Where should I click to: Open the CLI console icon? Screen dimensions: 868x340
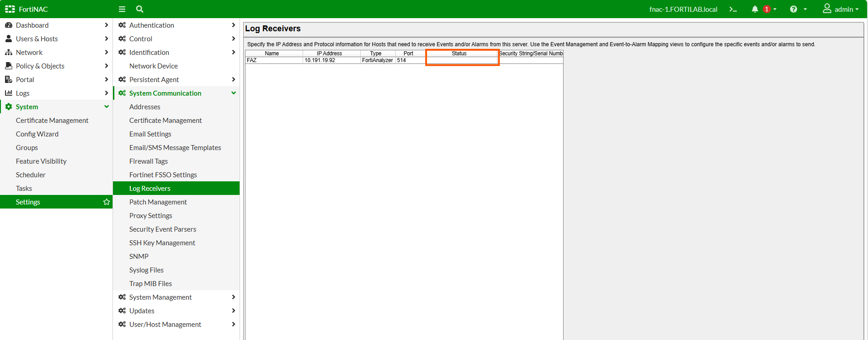pos(733,9)
